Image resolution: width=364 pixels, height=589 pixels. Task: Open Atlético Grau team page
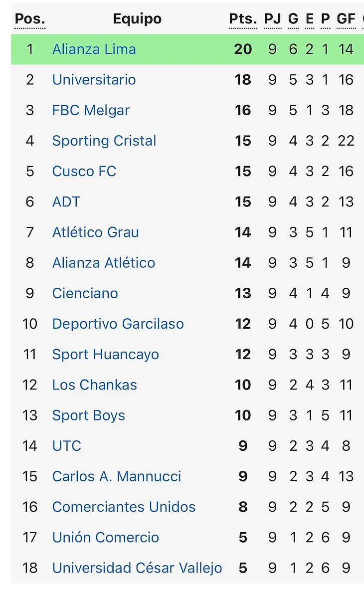coord(95,232)
